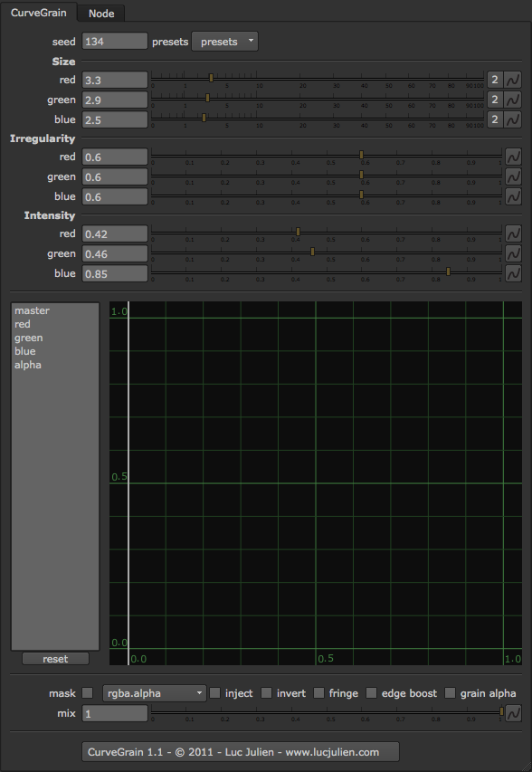Click the Irregularity blue slider handle
The height and width of the screenshot is (772, 532).
pos(361,194)
